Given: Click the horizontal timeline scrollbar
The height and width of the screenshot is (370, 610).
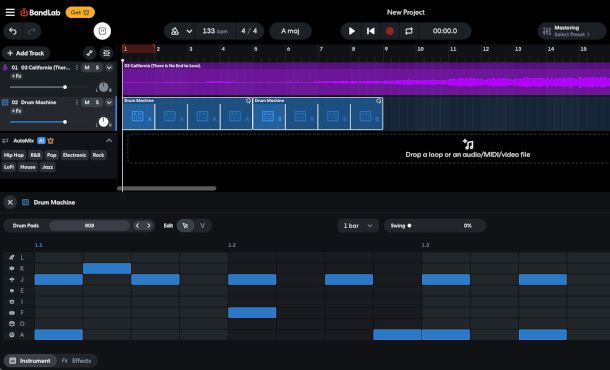Looking at the screenshot, I should (167, 188).
